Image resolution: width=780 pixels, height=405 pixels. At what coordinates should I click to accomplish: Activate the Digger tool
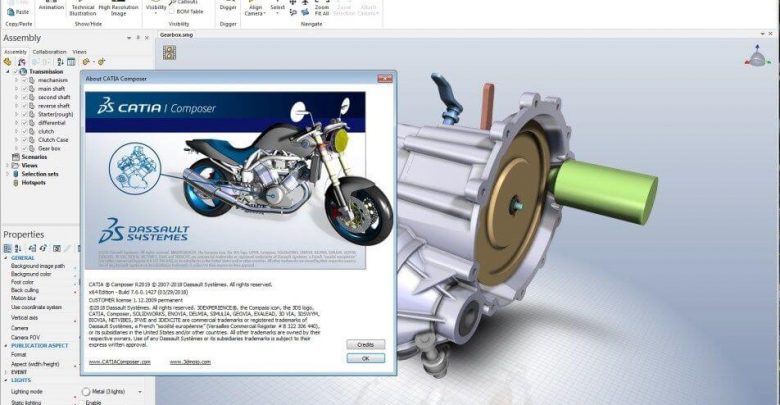(228, 7)
